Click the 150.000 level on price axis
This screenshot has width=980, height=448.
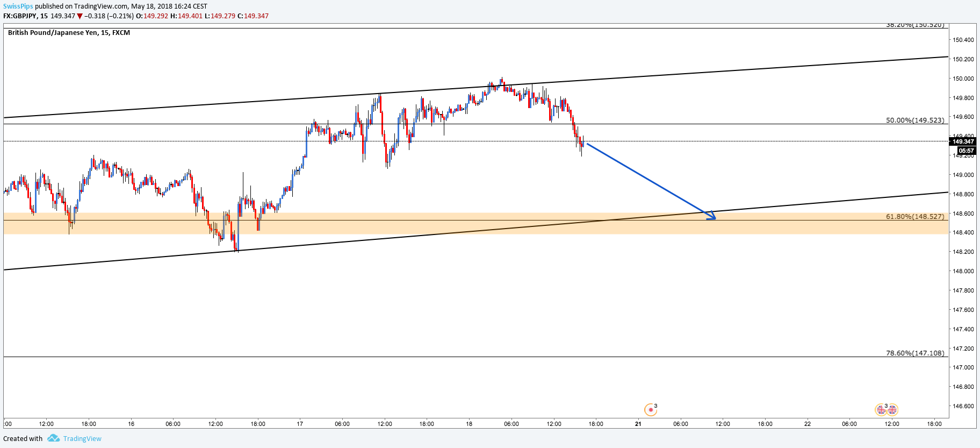pyautogui.click(x=963, y=79)
